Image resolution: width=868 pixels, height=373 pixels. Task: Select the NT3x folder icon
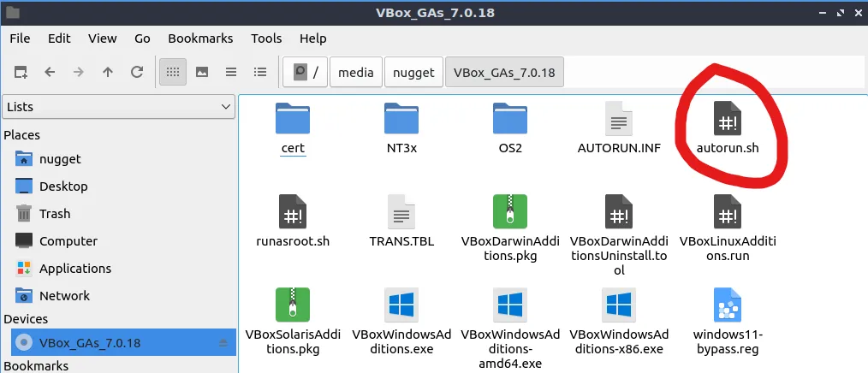[x=401, y=118]
